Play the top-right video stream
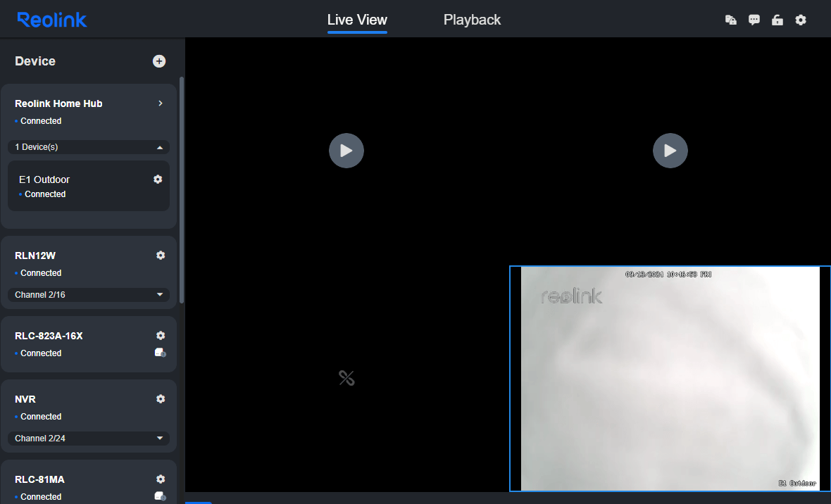This screenshot has width=831, height=504. (x=670, y=151)
